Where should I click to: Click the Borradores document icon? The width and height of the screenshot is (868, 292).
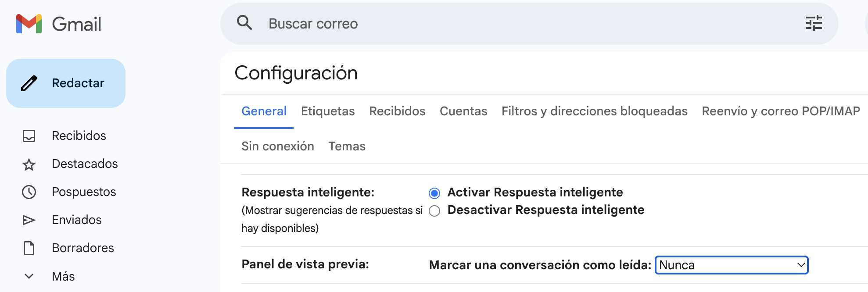click(x=29, y=248)
